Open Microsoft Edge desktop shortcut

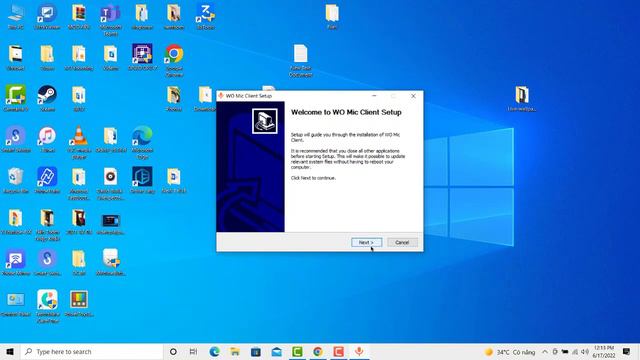click(x=142, y=142)
